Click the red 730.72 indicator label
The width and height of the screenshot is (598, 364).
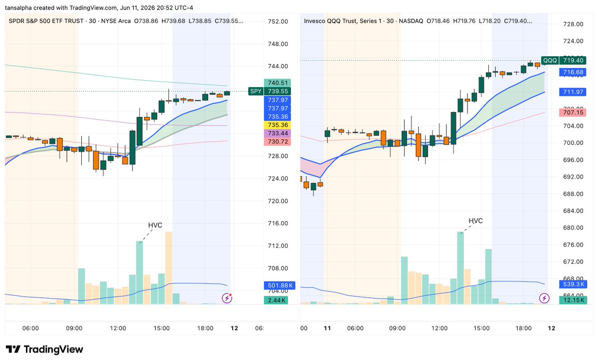(278, 142)
